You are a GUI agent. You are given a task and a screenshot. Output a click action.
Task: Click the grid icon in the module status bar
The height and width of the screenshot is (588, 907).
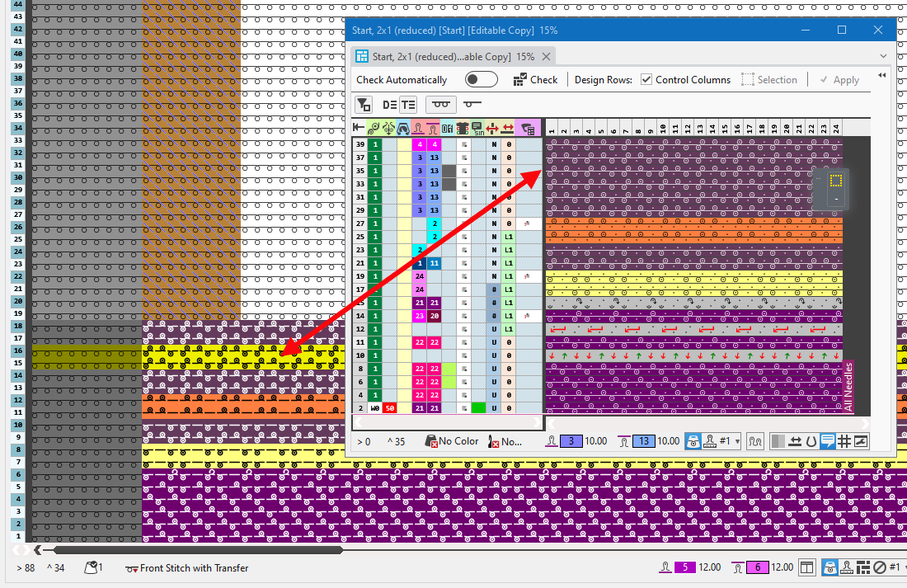[844, 442]
